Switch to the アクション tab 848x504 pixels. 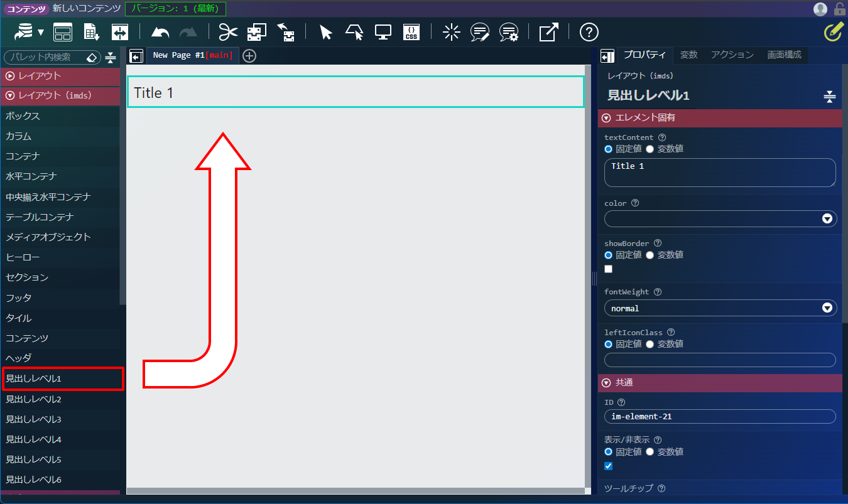(x=732, y=55)
